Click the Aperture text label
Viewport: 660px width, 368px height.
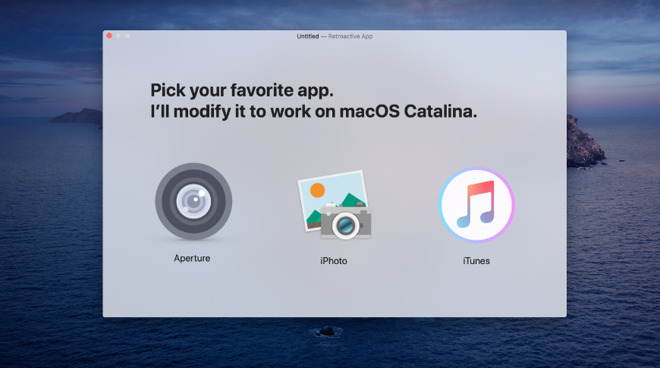(192, 258)
